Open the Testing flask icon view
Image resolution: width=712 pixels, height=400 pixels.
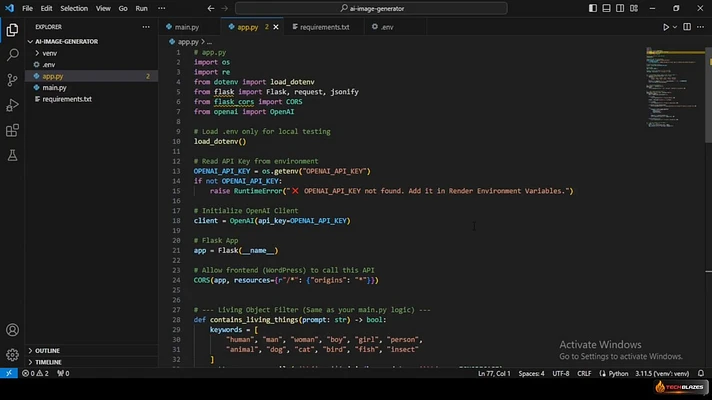point(12,155)
